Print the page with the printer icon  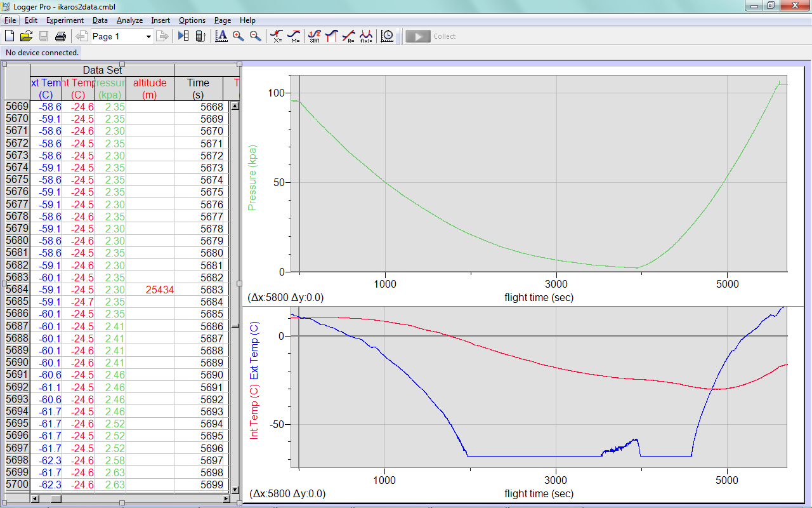[60, 36]
